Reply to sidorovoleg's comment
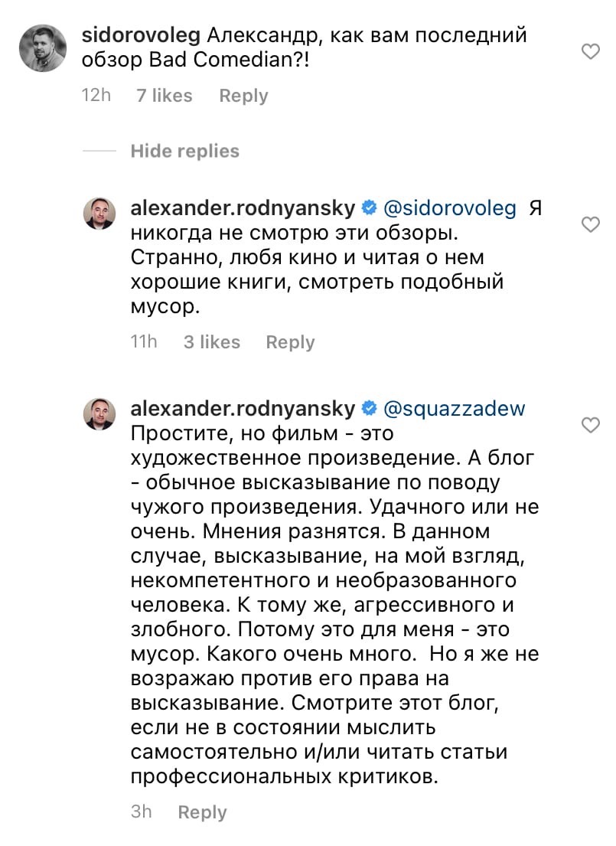The height and width of the screenshot is (846, 616). [x=243, y=96]
